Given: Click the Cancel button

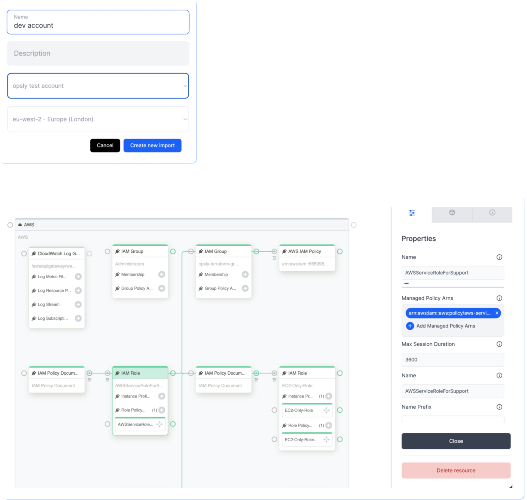Looking at the screenshot, I should point(105,145).
